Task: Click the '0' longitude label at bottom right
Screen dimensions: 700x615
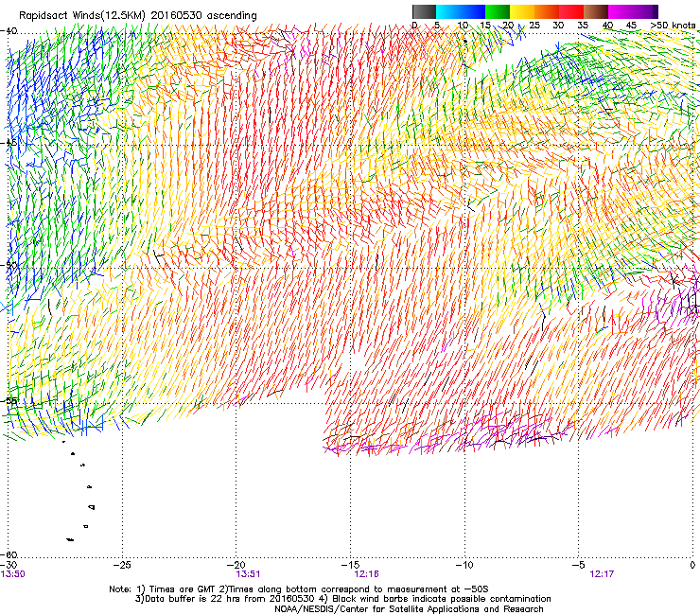Action: [x=692, y=565]
